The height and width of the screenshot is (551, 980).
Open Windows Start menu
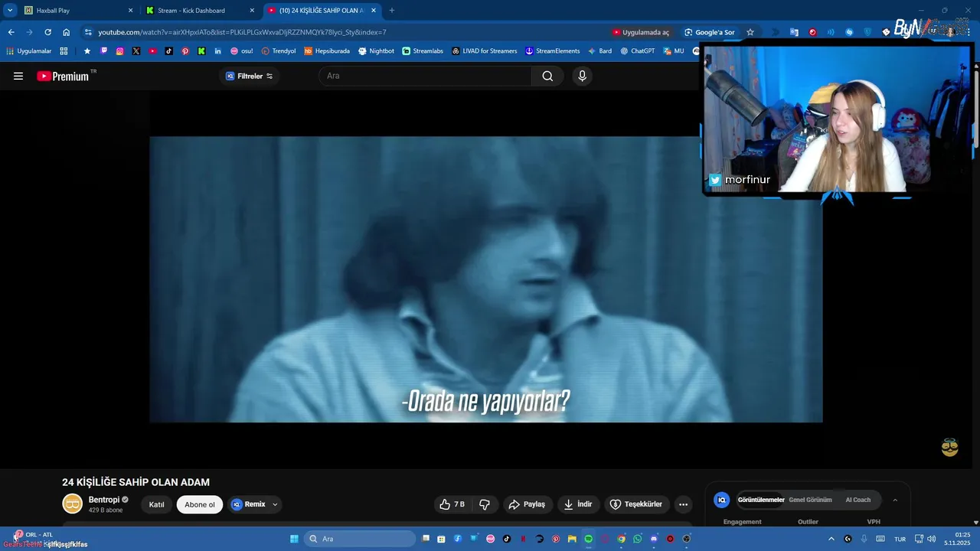point(294,539)
